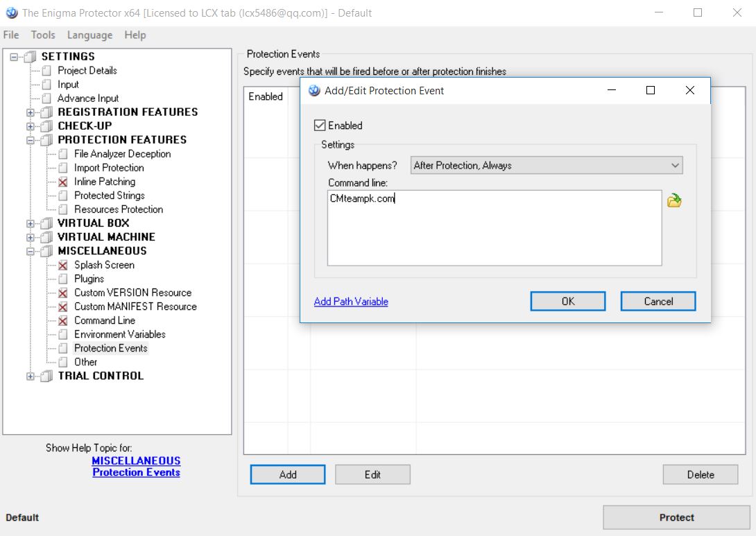
Task: Select File Analyzer Deception tree item
Action: 123,154
